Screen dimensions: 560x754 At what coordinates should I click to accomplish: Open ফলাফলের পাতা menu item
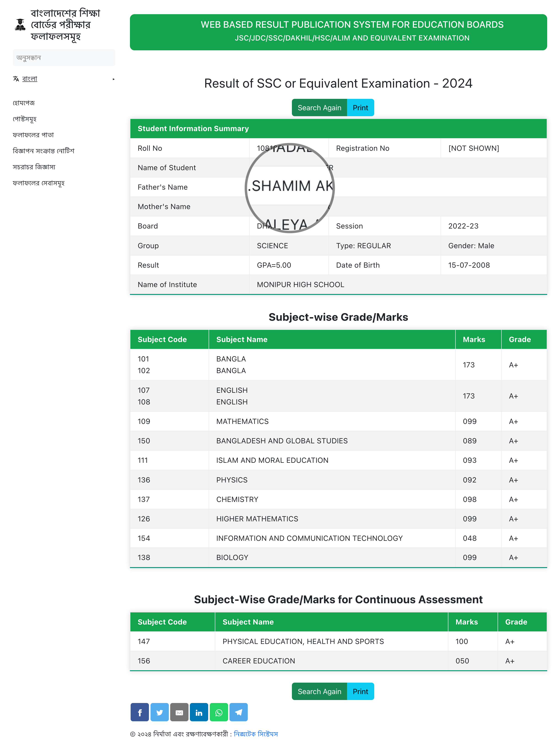tap(33, 135)
